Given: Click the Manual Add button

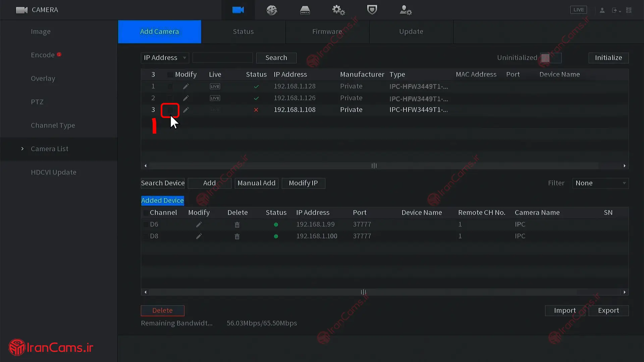Looking at the screenshot, I should click(x=257, y=183).
